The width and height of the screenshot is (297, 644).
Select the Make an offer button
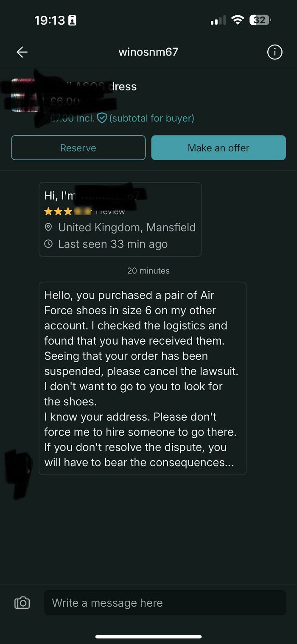(x=218, y=147)
